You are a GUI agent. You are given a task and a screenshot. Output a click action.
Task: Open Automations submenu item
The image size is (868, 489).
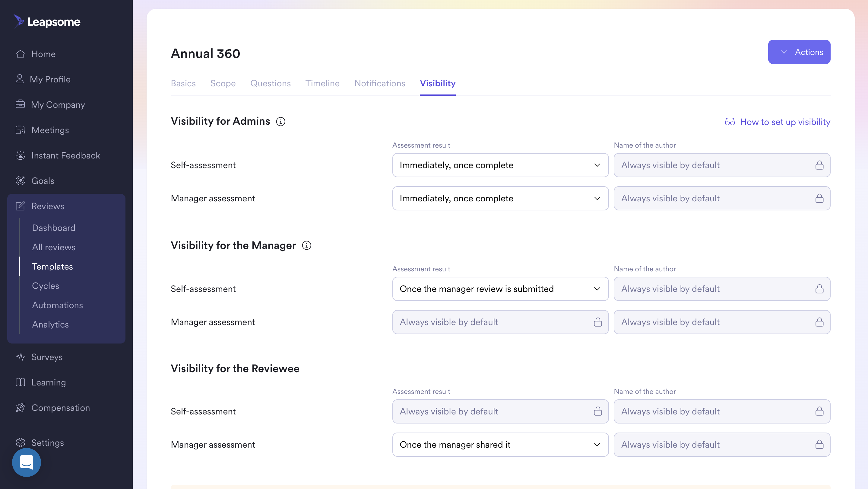pos(57,305)
